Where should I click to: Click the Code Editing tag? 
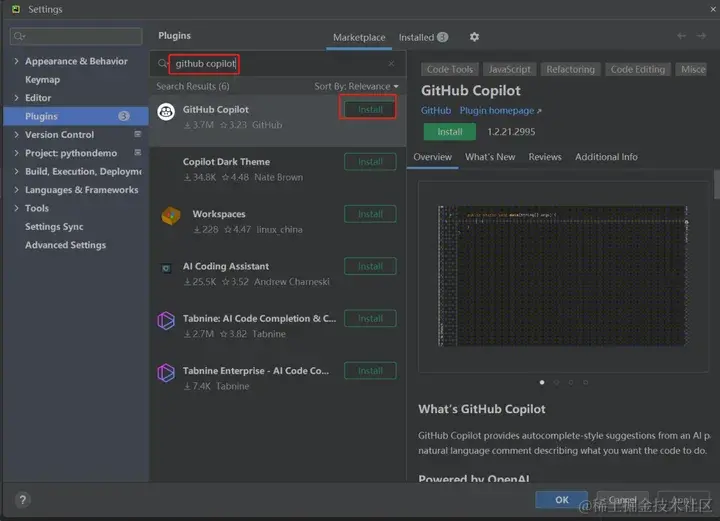638,69
